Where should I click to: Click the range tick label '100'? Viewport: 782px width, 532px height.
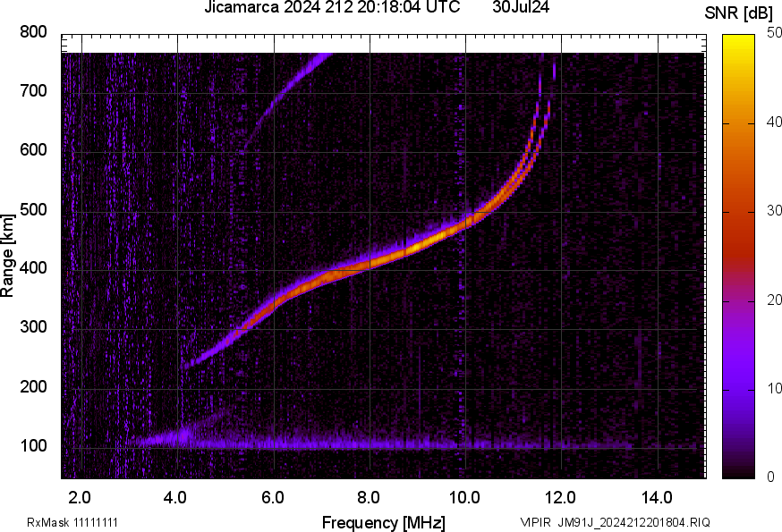point(33,445)
